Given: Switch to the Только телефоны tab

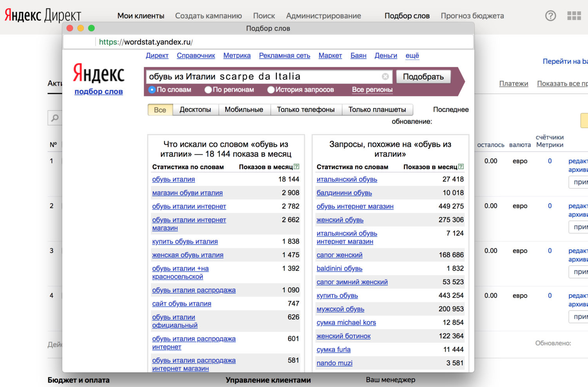Looking at the screenshot, I should pyautogui.click(x=306, y=110).
